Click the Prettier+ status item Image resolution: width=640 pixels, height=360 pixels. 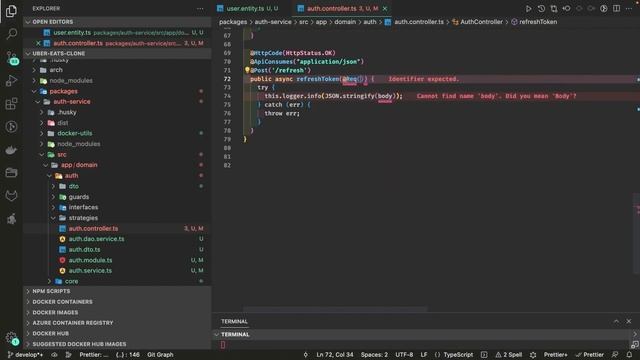pyautogui.click(x=556, y=355)
